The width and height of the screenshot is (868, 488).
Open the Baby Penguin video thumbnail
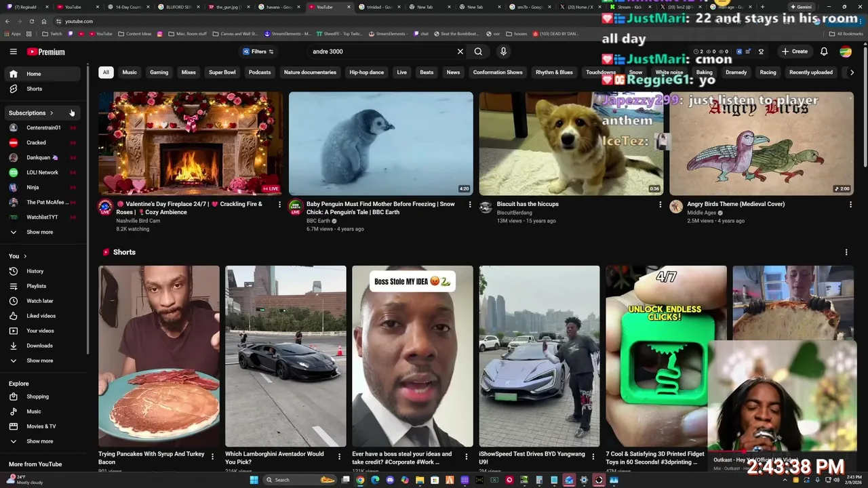(381, 144)
